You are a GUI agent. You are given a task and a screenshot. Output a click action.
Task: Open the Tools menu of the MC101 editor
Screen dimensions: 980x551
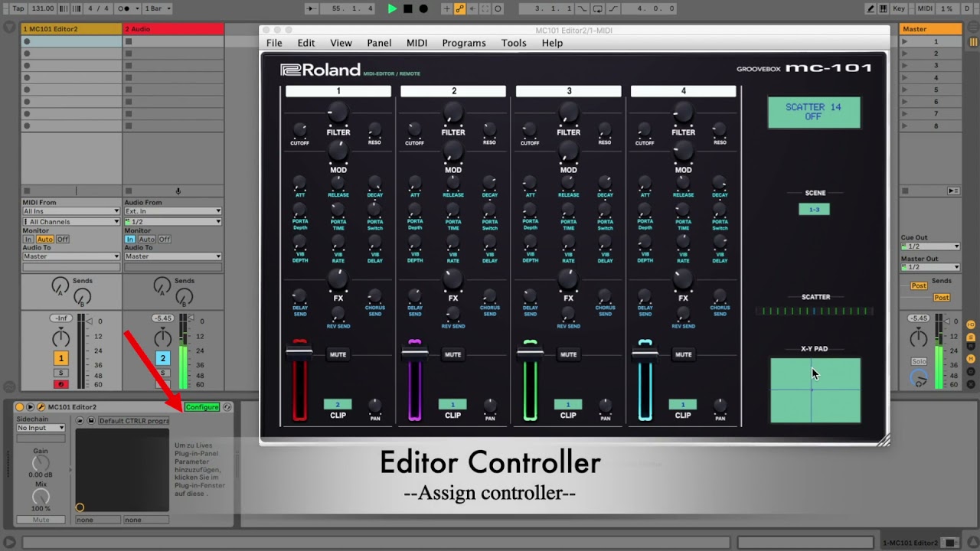(514, 43)
